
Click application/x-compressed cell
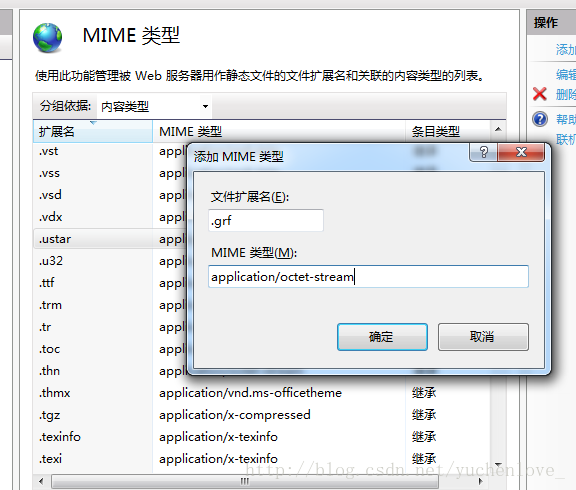coord(235,415)
